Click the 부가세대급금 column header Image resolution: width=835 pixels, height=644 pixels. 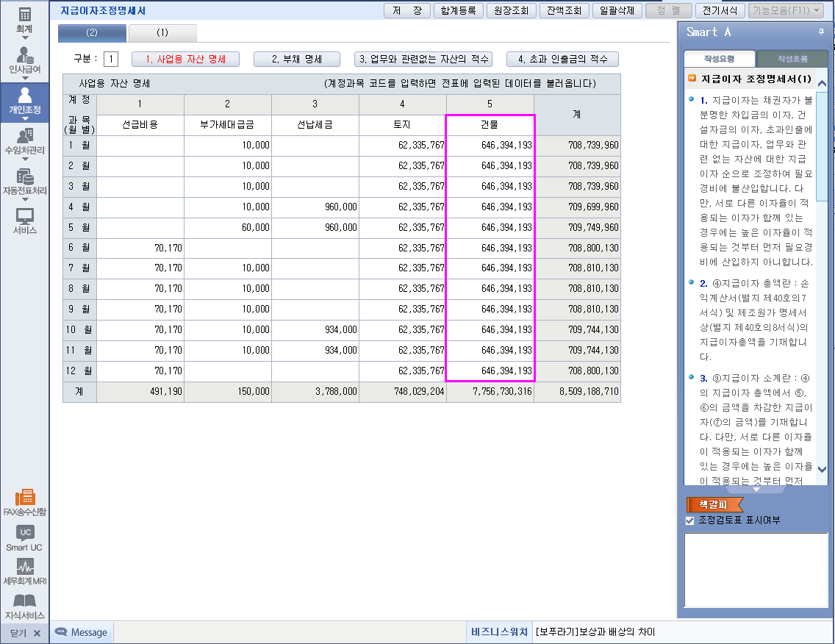coord(227,125)
